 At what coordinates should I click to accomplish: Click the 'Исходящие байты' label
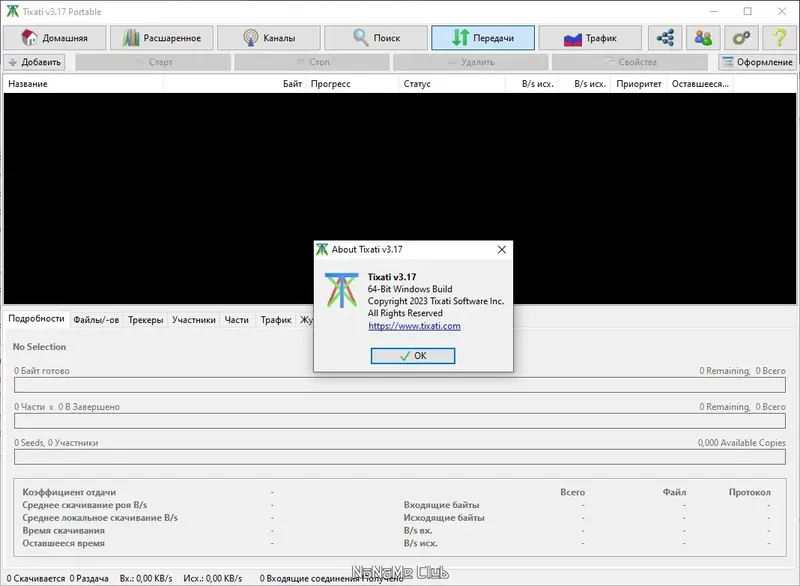click(444, 518)
